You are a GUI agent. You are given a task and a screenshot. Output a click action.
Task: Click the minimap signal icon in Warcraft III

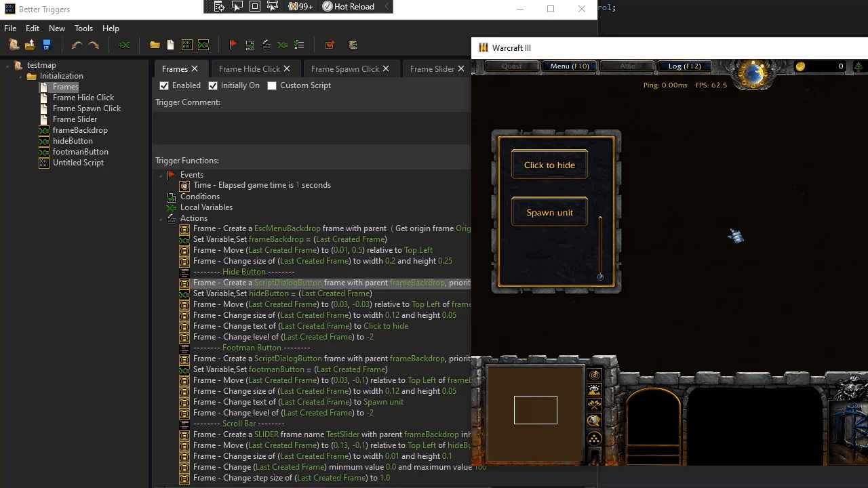[x=595, y=375]
